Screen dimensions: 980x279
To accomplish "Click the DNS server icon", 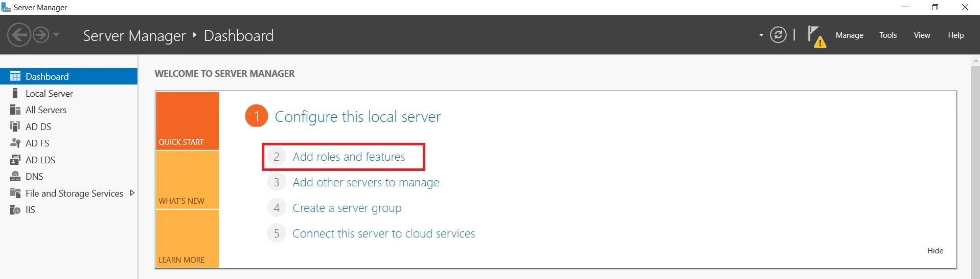I will [15, 176].
